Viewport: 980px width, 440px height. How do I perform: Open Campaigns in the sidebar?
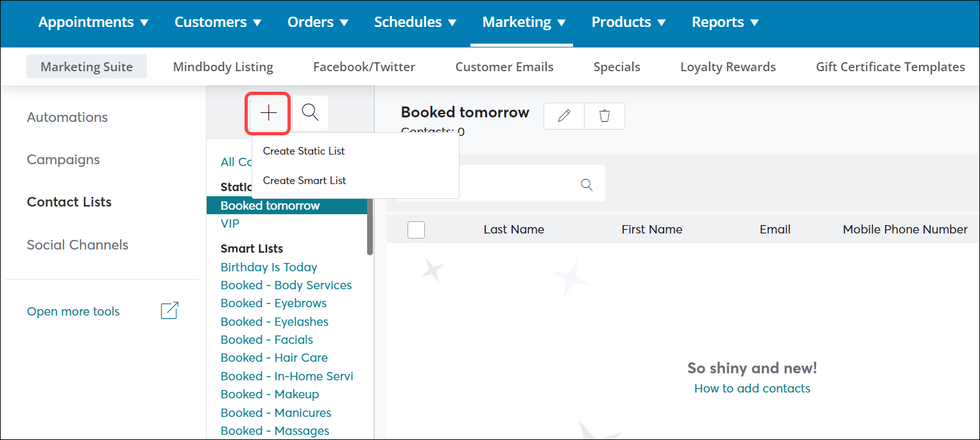click(x=64, y=160)
